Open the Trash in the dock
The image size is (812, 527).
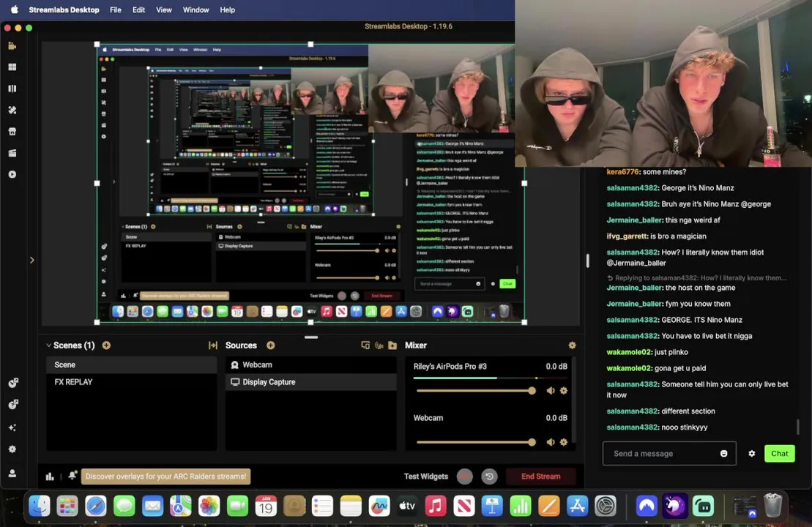tap(772, 506)
